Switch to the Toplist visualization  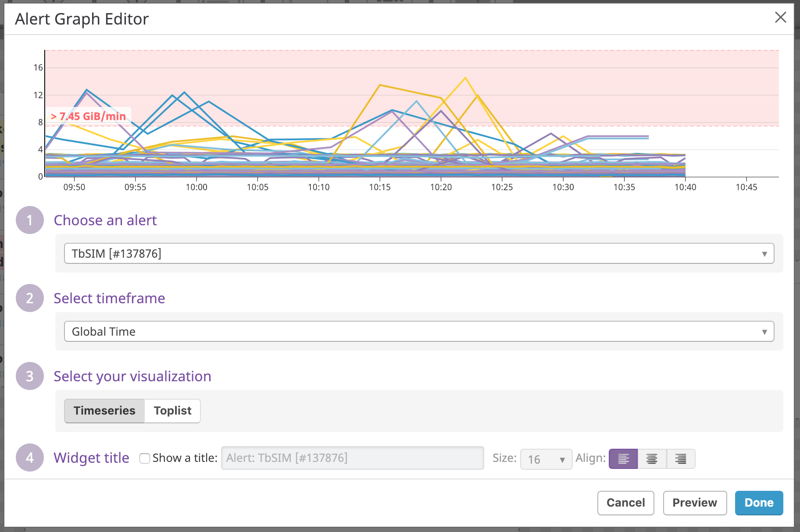click(x=172, y=411)
